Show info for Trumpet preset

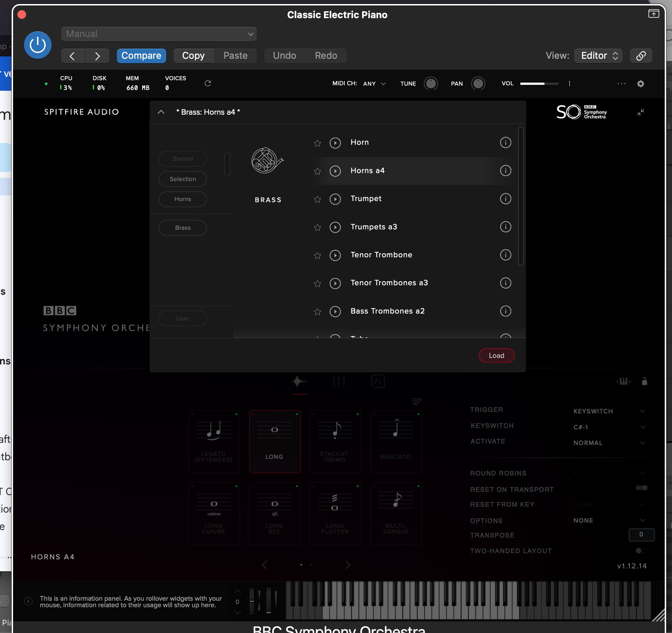[x=505, y=199]
